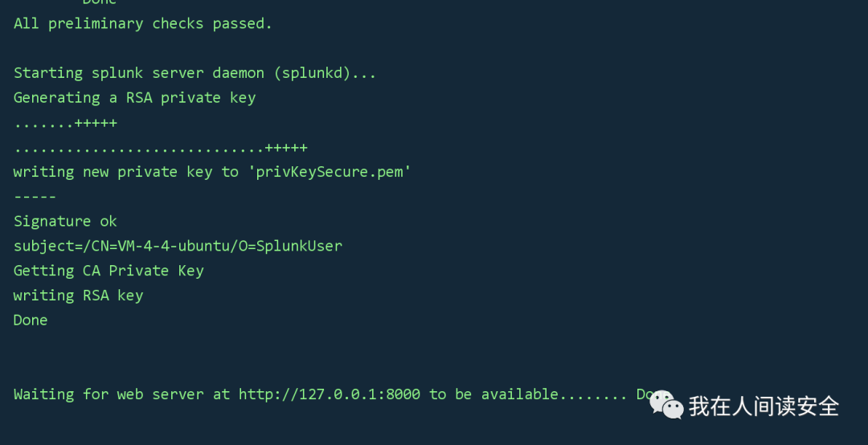This screenshot has height=445, width=868.
Task: Open the http://127.0.0.1:8000 web server URL
Action: (330, 394)
